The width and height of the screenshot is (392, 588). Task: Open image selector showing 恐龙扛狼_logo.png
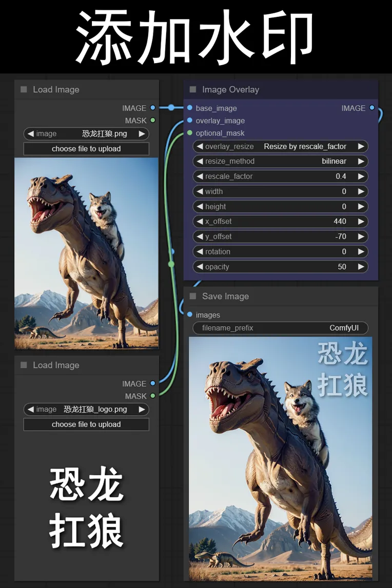tap(86, 409)
